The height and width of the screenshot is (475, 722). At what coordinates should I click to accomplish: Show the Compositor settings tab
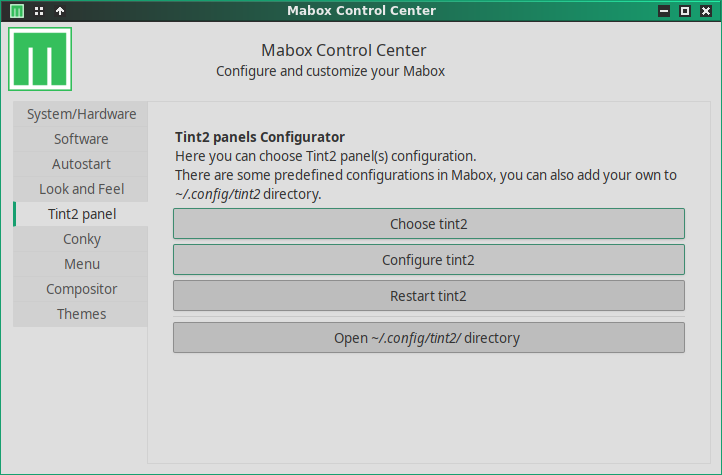tap(81, 289)
